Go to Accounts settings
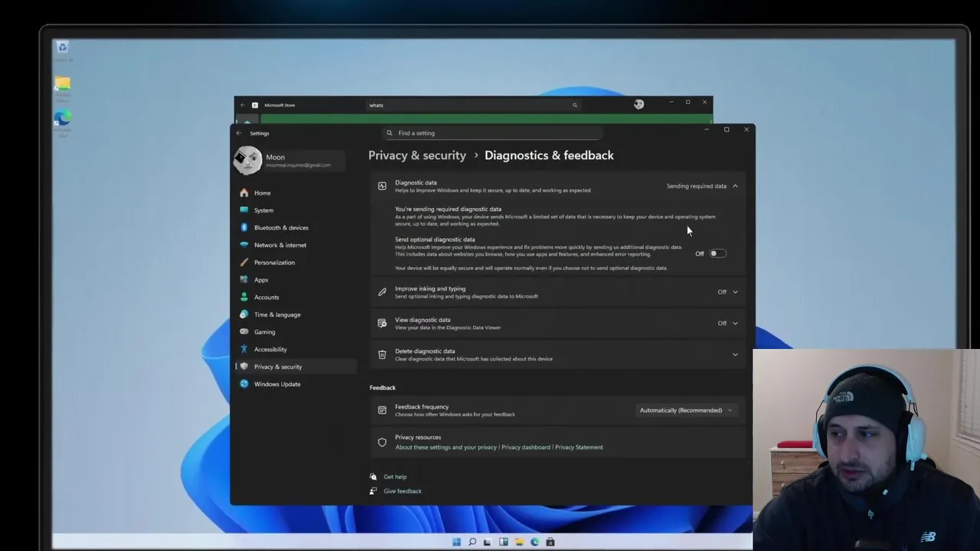 (x=266, y=297)
